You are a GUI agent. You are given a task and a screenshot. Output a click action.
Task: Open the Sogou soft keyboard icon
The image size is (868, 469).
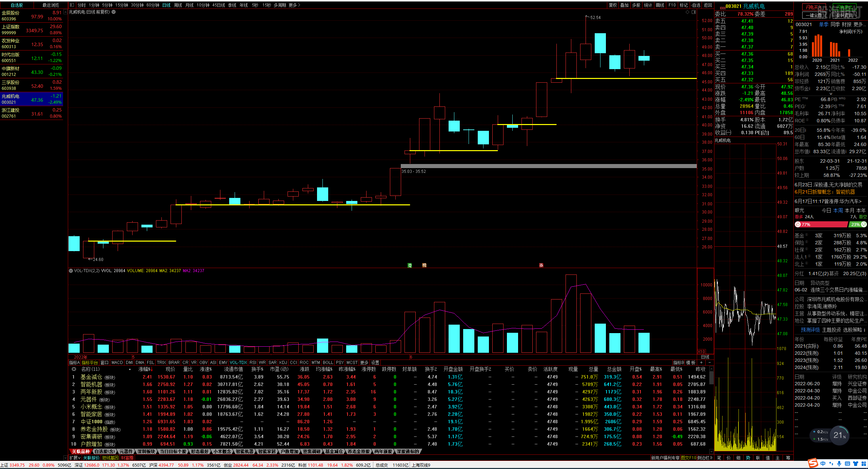coord(847,464)
